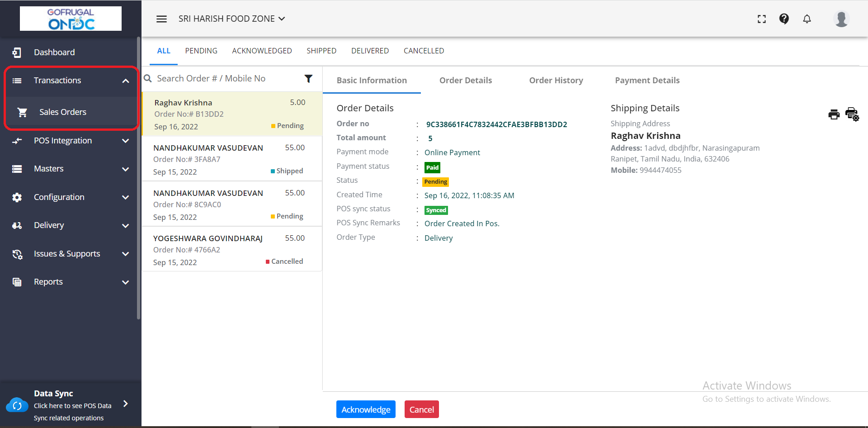This screenshot has height=428, width=868.
Task: Click the Data Sync cloud icon
Action: [17, 405]
